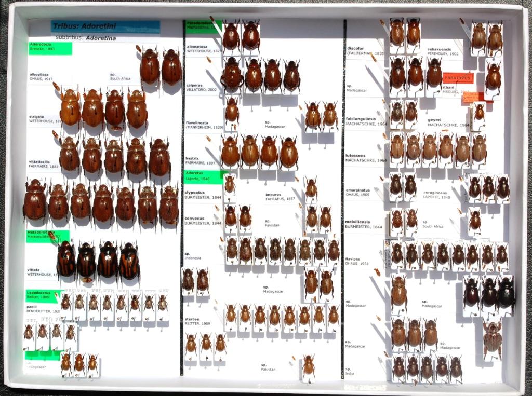This screenshot has width=532, height=396.
Task: Click the red PARATYPUS label
Action: coord(458,78)
